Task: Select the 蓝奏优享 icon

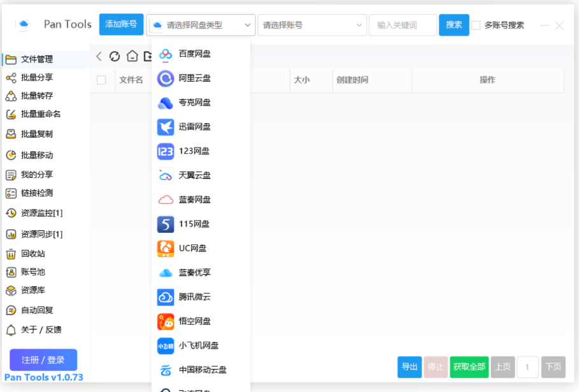Action: (x=166, y=273)
